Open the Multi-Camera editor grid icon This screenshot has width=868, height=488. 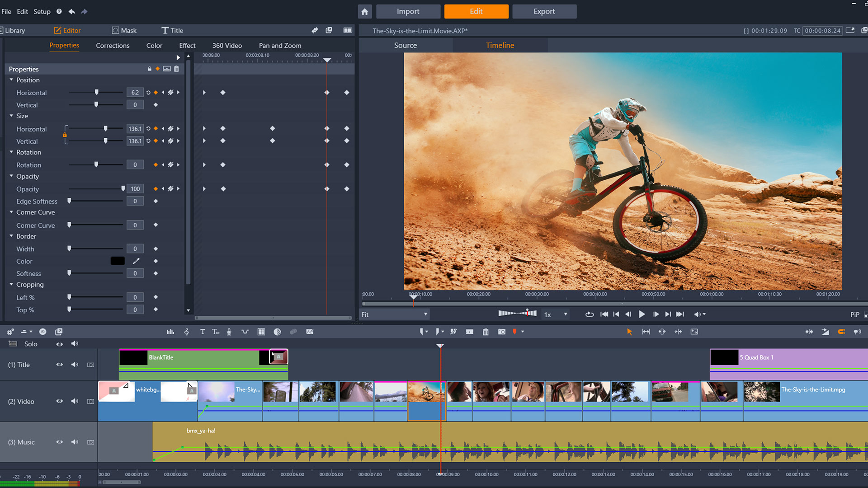click(x=261, y=331)
